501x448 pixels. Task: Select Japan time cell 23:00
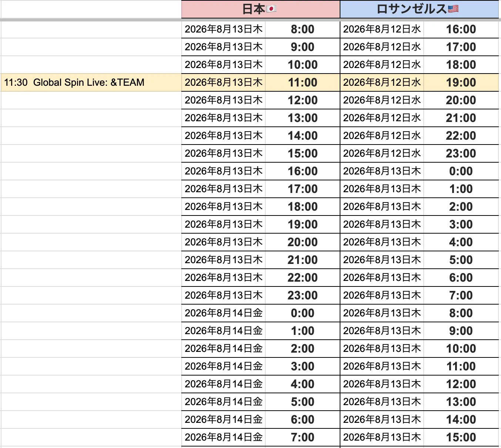tap(302, 295)
